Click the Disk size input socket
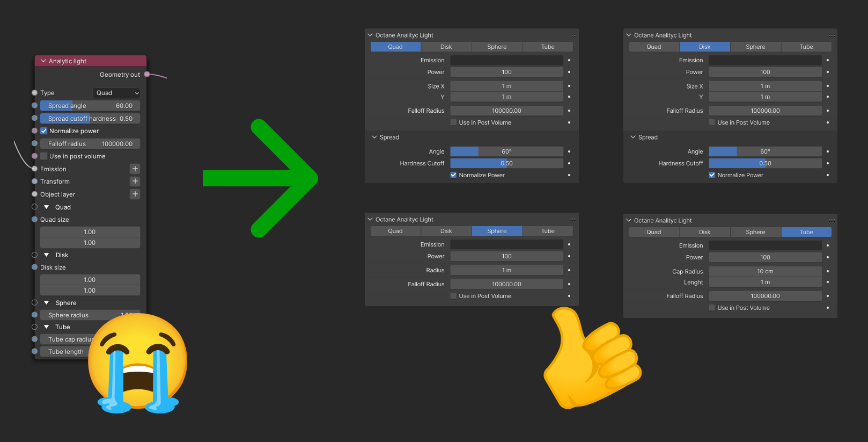 (34, 267)
